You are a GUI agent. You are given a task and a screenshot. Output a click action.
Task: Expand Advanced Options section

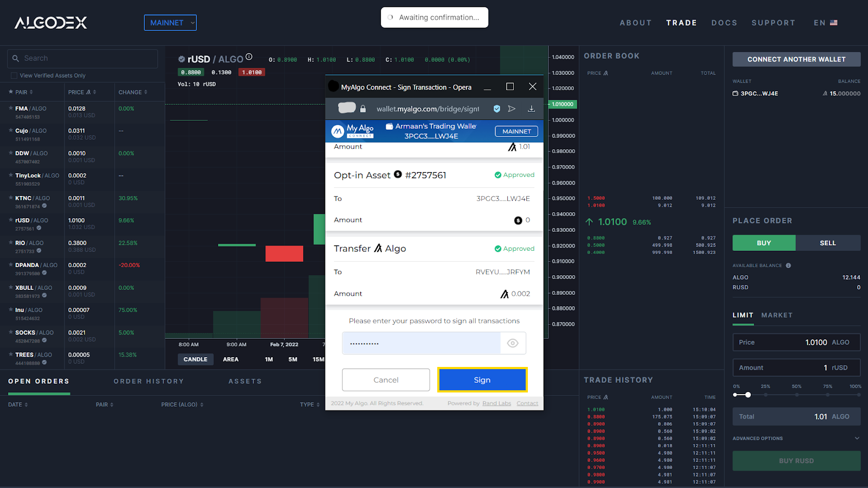tap(857, 438)
